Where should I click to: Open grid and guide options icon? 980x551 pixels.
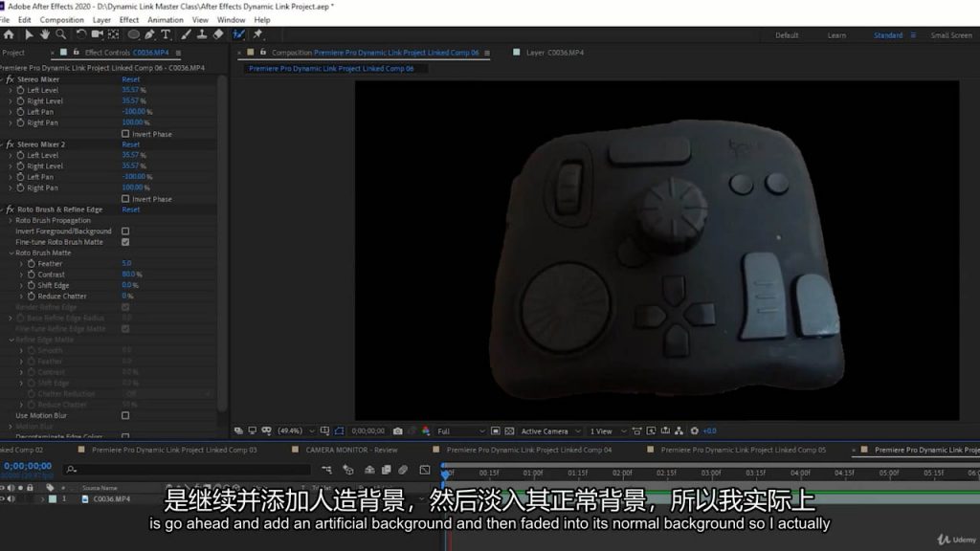[325, 431]
